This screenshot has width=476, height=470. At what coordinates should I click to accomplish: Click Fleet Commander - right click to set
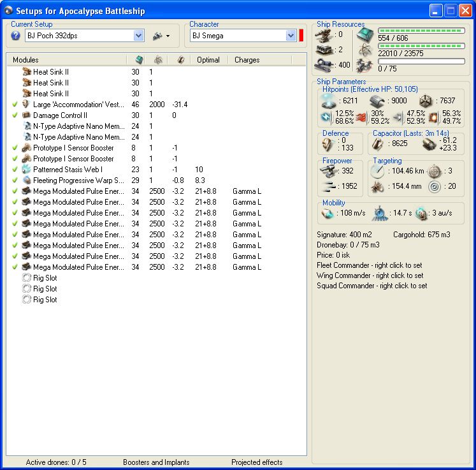click(x=369, y=265)
